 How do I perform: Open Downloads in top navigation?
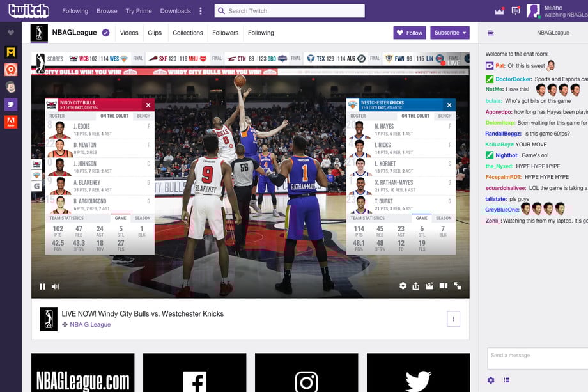176,11
